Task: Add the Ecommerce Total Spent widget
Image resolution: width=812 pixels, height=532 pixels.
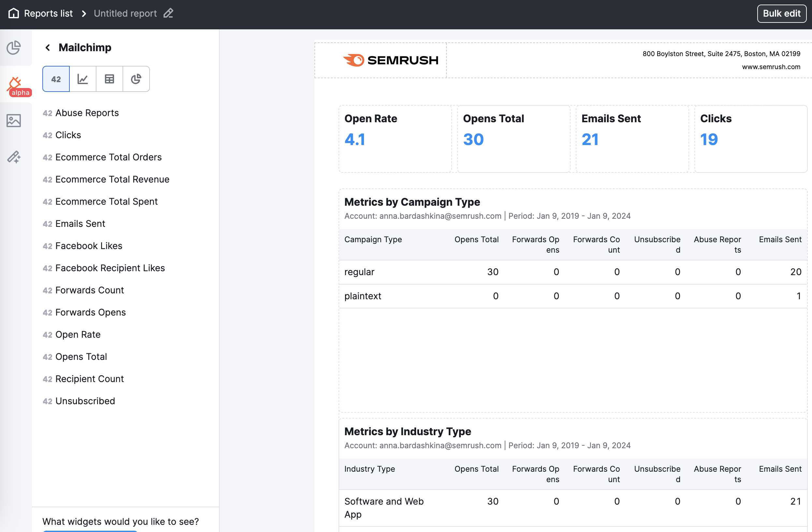Action: (100, 202)
